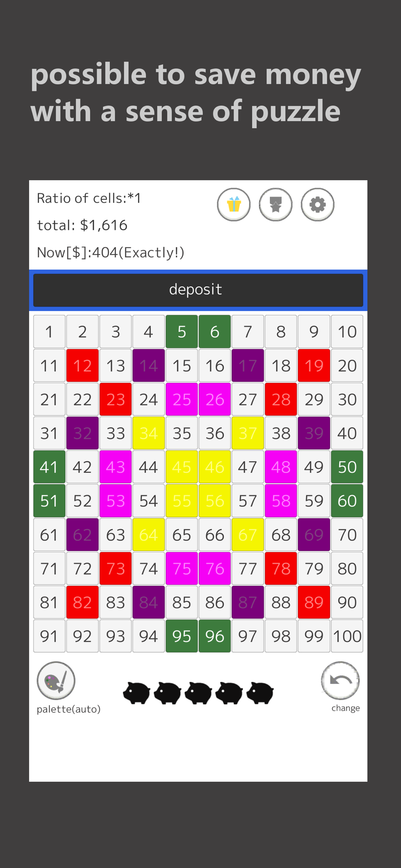Tap red cell 82
This screenshot has width=401, height=868.
(x=82, y=602)
